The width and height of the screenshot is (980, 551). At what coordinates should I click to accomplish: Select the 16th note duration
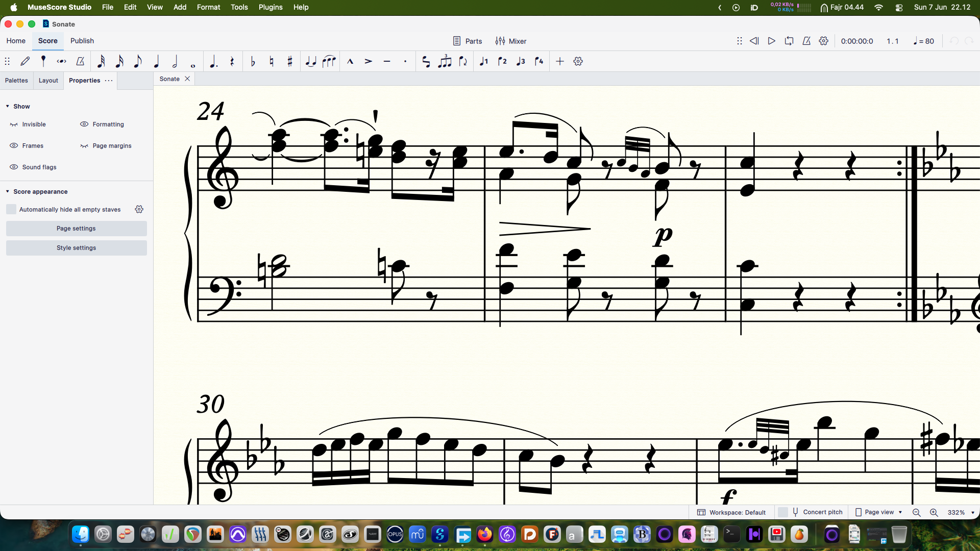(x=119, y=61)
